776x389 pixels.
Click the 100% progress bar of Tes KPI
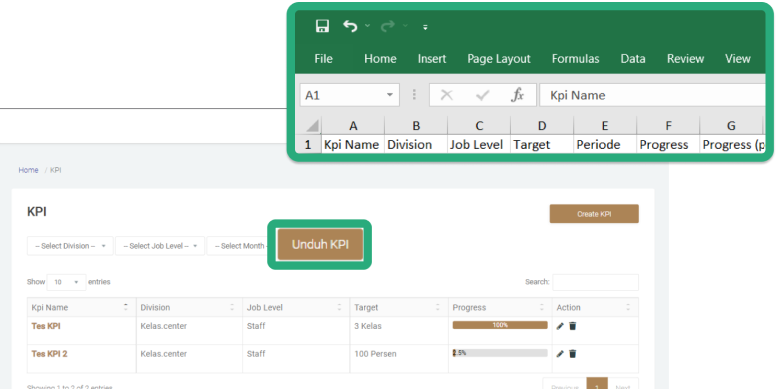click(x=500, y=325)
